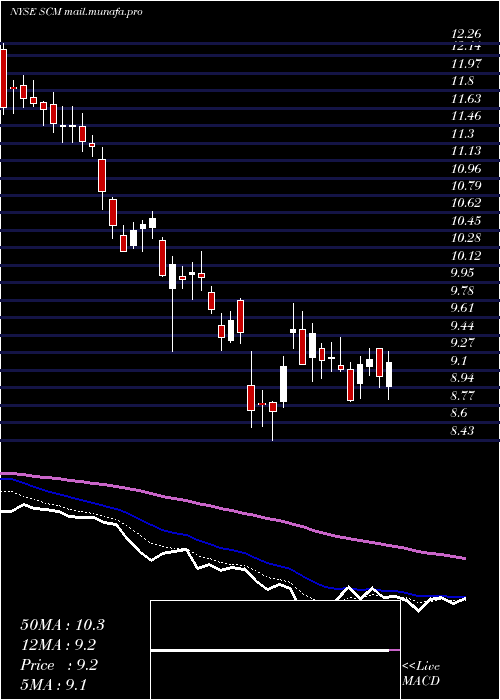Image resolution: width=500 pixels, height=700 pixels.
Task: Click the '<<Live MACD' label
Action: click(421, 674)
